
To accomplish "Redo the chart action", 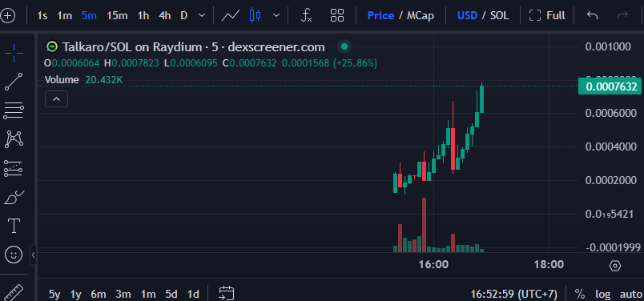I will pyautogui.click(x=622, y=16).
